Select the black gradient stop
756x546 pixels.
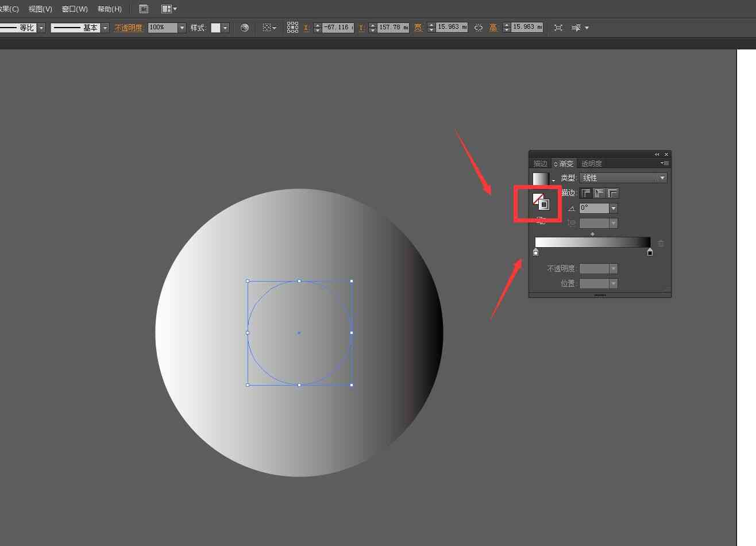coord(650,252)
